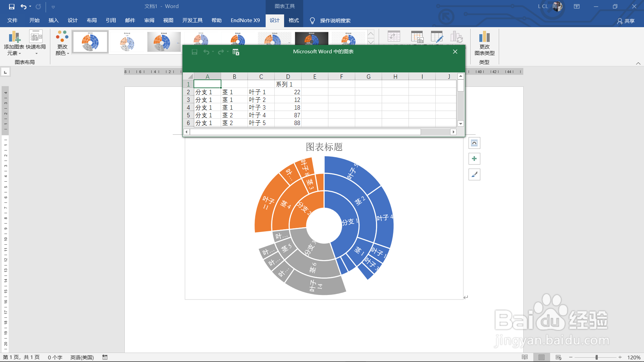Open Customize Quick Access Toolbar dropdown
Screen dimensions: 644x362
(53, 7)
